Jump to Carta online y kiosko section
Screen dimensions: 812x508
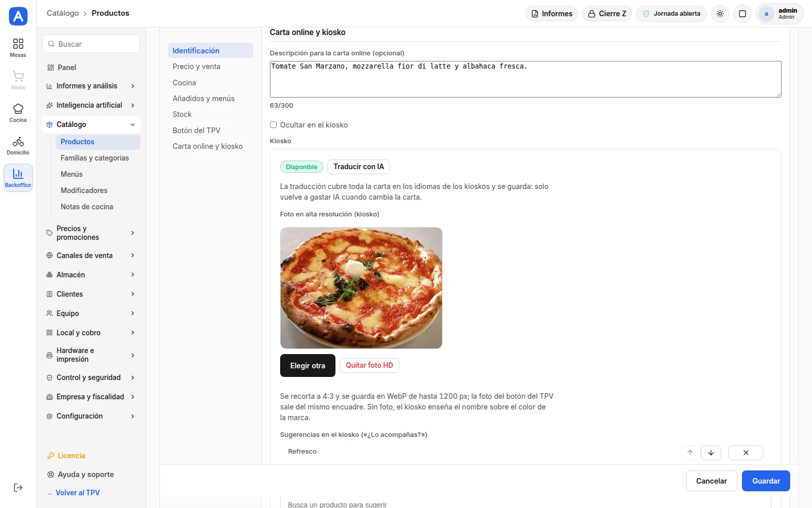point(210,146)
